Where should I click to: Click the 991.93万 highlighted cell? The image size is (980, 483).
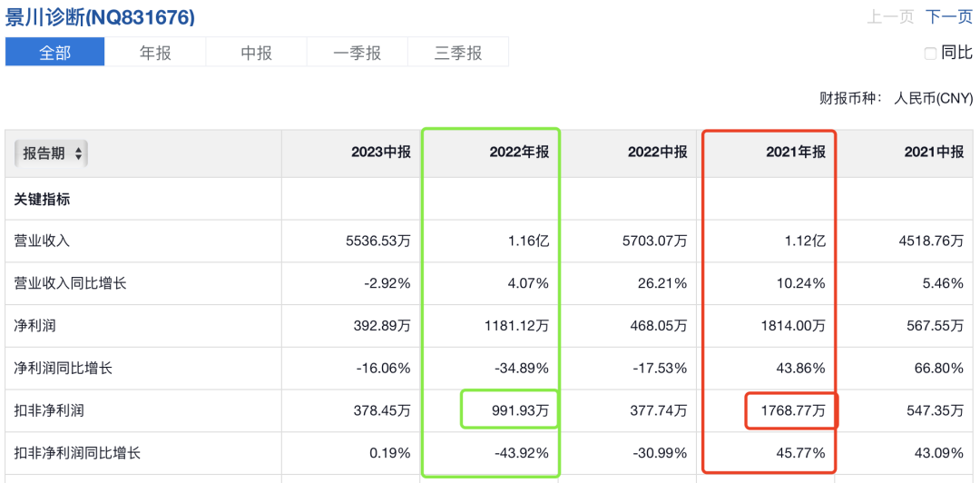point(516,410)
